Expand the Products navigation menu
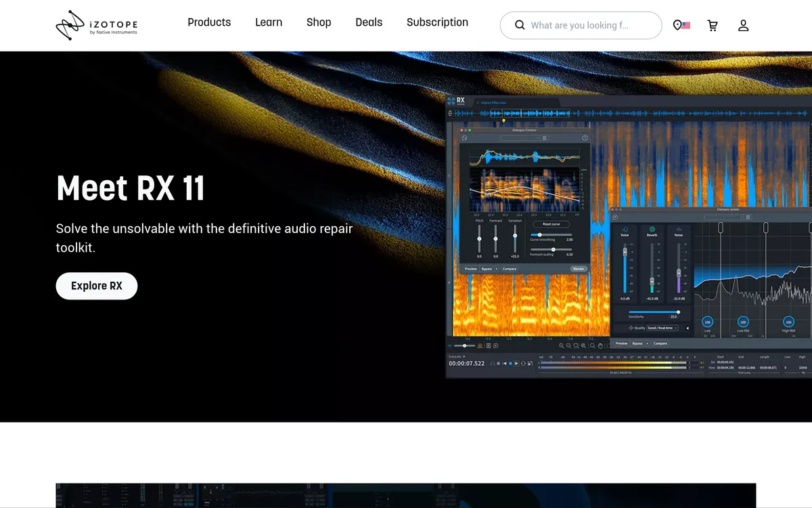 click(209, 22)
